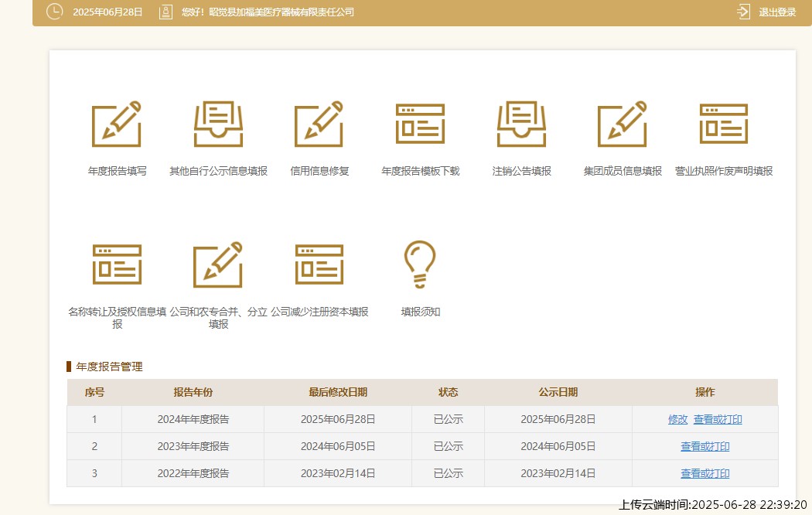Image resolution: width=812 pixels, height=515 pixels.
Task: Click 已公示 status in the 2022 row
Action: (x=448, y=473)
